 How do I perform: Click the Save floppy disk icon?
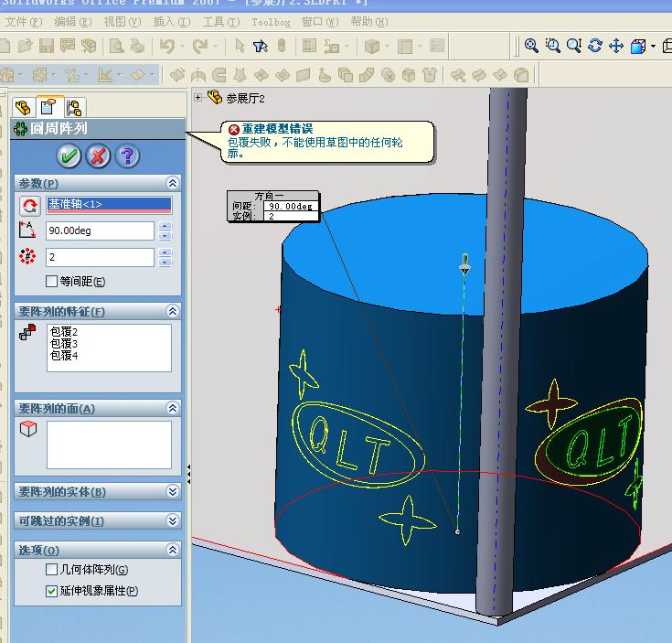coord(47,46)
